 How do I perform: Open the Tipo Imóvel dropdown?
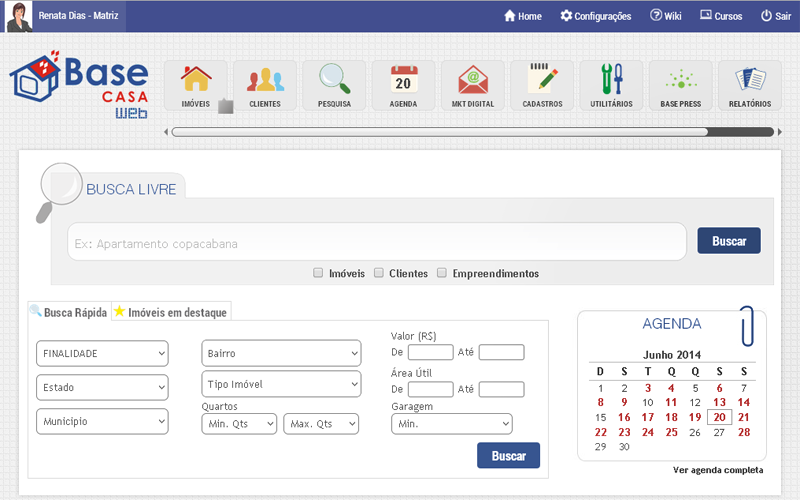pyautogui.click(x=281, y=384)
